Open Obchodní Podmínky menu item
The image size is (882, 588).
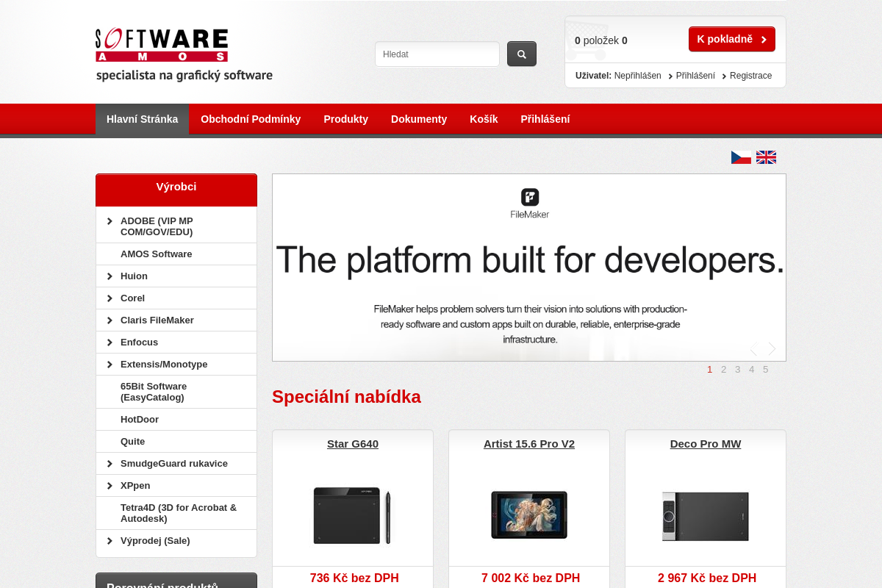[x=251, y=119]
